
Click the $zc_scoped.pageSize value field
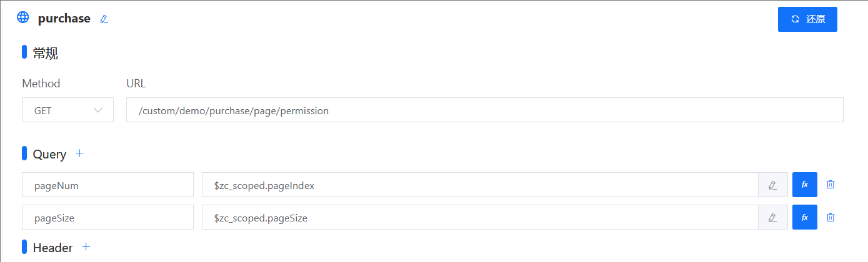[480, 217]
